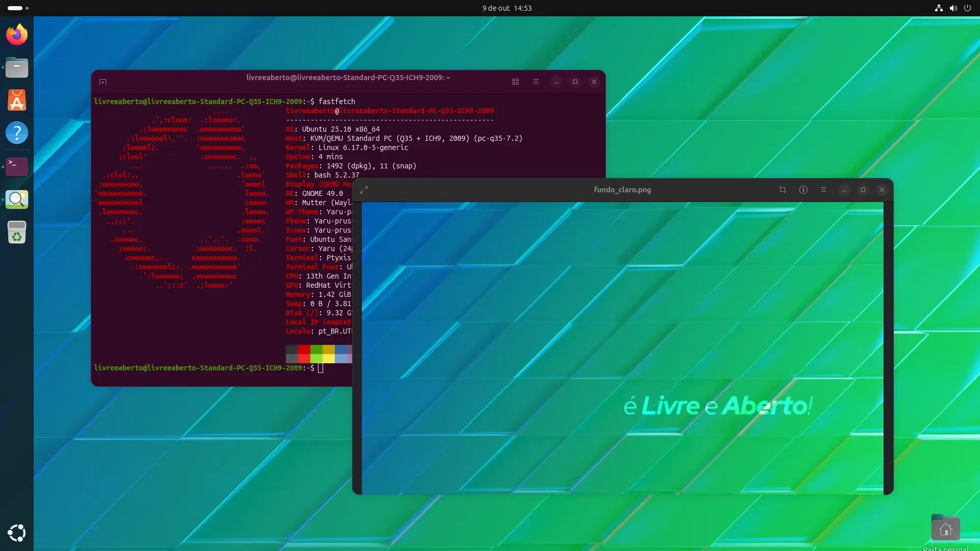
Task: Minimize the fundo_claro.png window
Action: click(x=844, y=190)
